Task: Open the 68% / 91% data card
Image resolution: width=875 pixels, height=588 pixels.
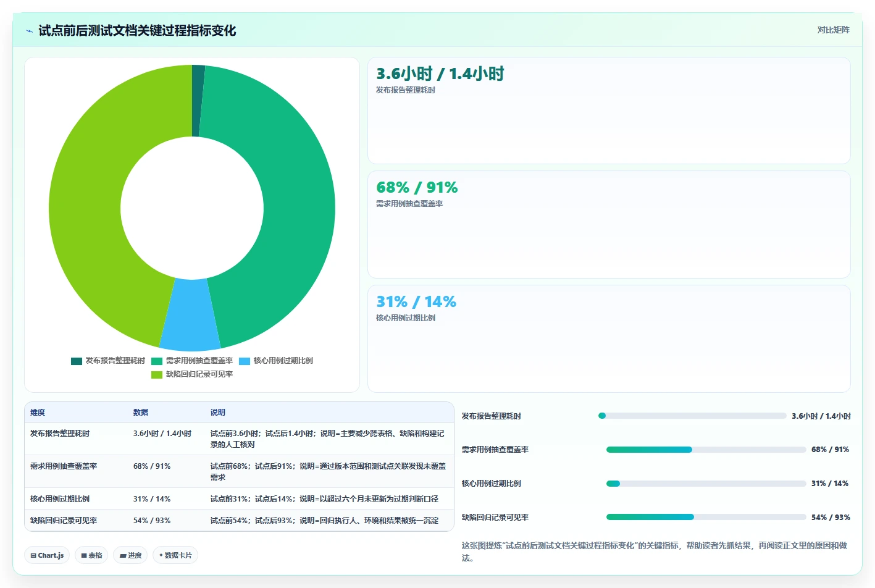Action: pyautogui.click(x=609, y=224)
